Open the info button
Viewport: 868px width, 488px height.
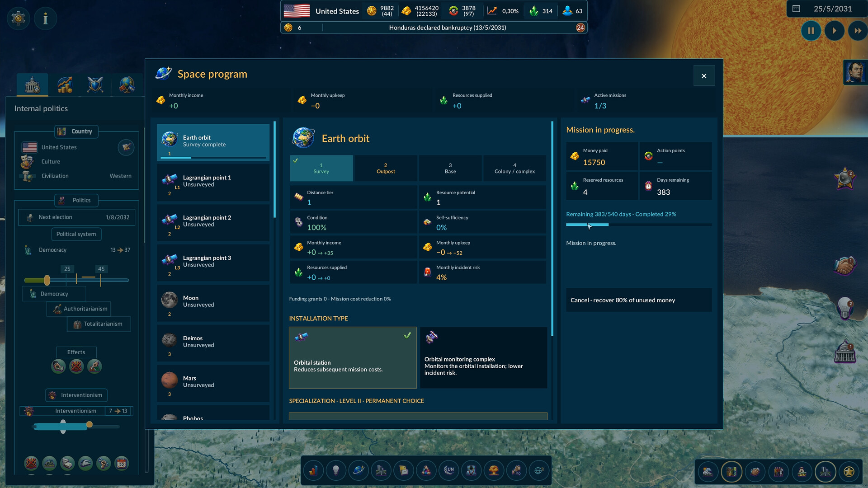click(45, 19)
